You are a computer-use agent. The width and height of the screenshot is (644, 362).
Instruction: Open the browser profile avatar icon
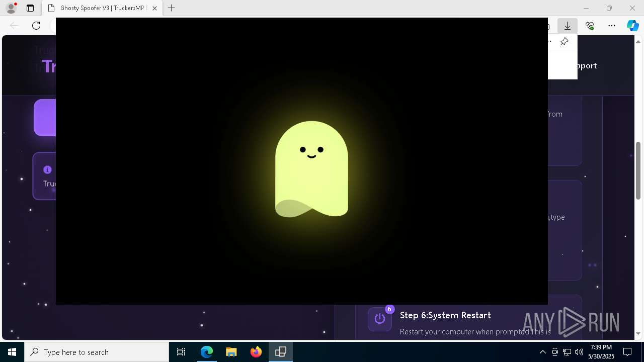pos(11,8)
